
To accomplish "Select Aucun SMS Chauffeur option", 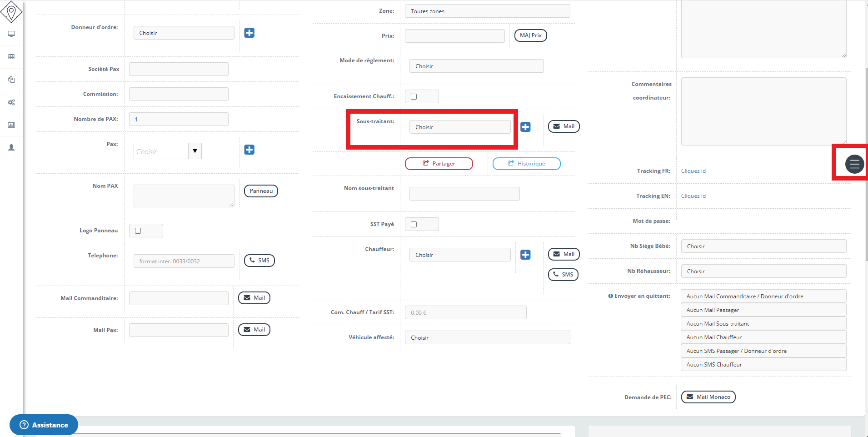I will pos(763,365).
